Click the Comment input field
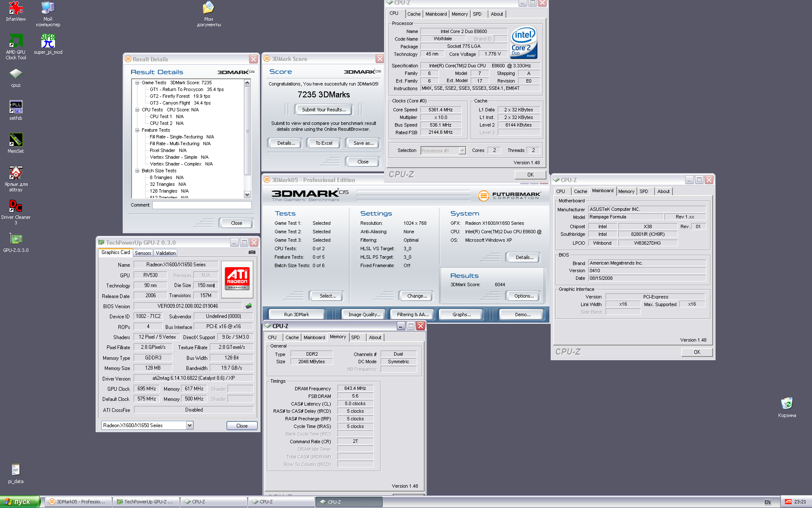Screen dimensions: 812x508 202,205
